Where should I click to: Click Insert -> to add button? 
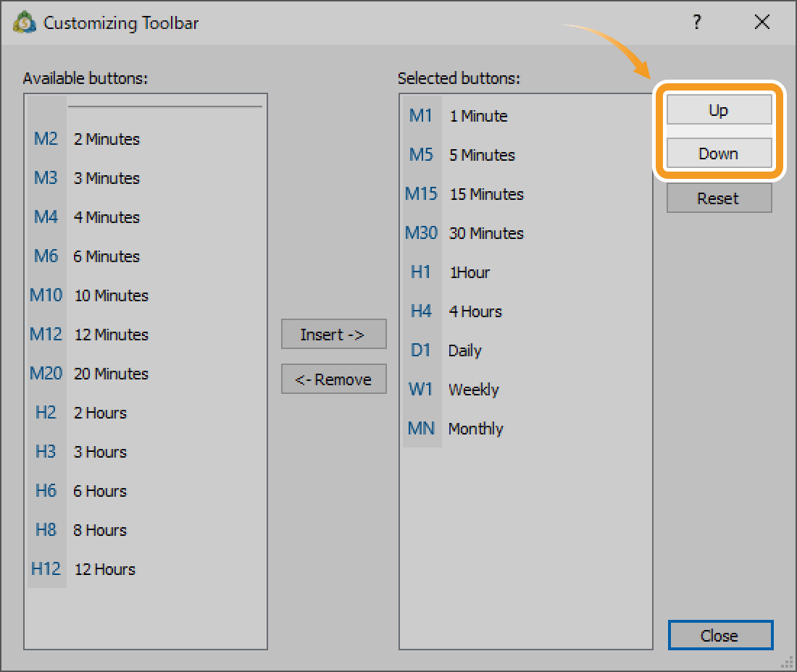point(334,335)
